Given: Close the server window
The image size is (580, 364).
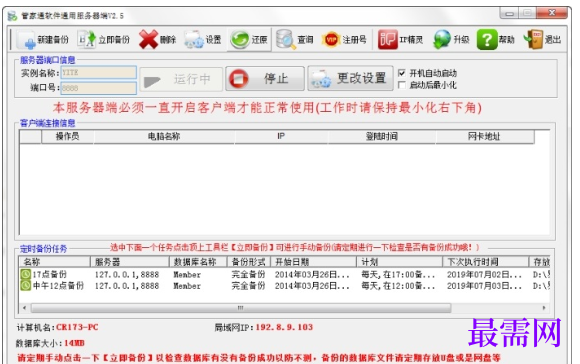Looking at the screenshot, I should pos(552,13).
